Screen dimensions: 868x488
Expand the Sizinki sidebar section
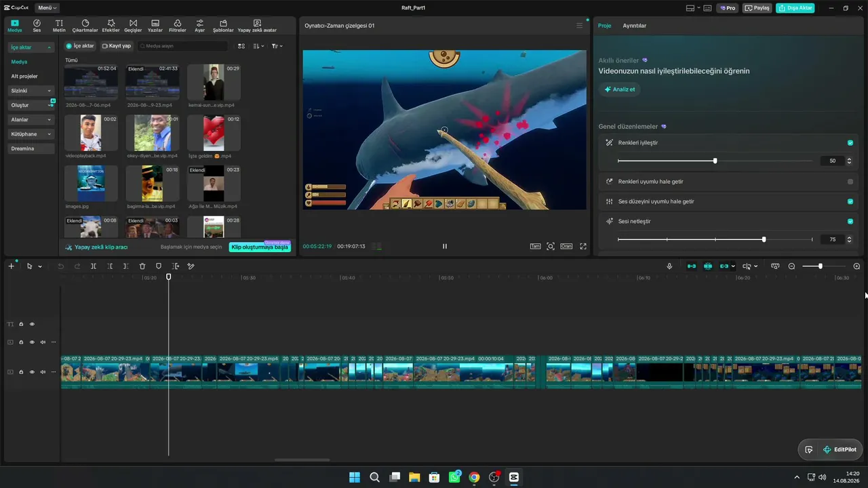point(49,91)
